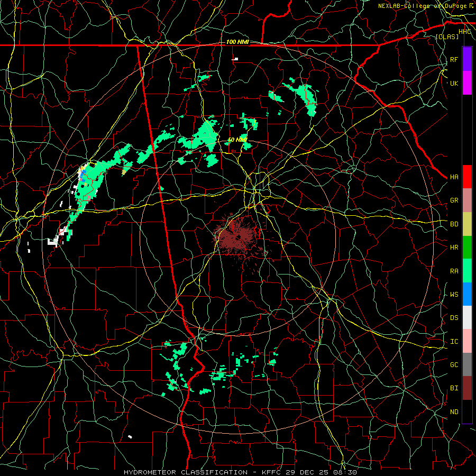Click the BI legend label
The image size is (476, 476).
click(x=454, y=388)
